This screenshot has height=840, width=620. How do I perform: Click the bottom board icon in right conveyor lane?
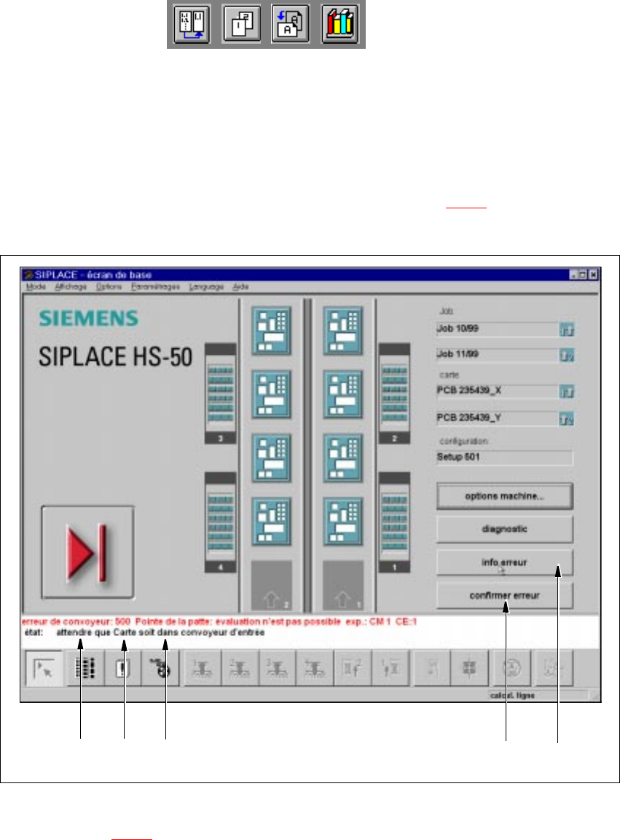tap(343, 521)
